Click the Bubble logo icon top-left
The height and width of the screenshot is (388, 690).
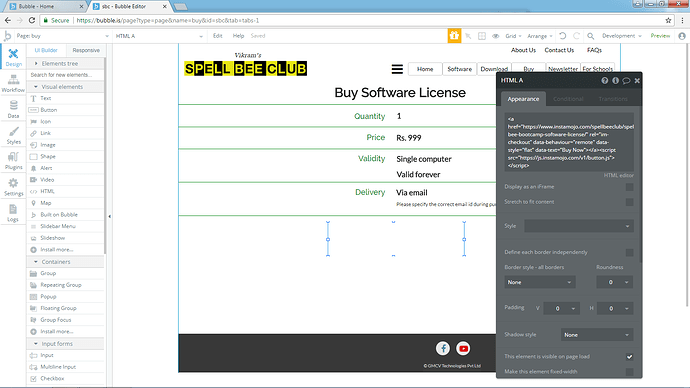pyautogui.click(x=7, y=36)
